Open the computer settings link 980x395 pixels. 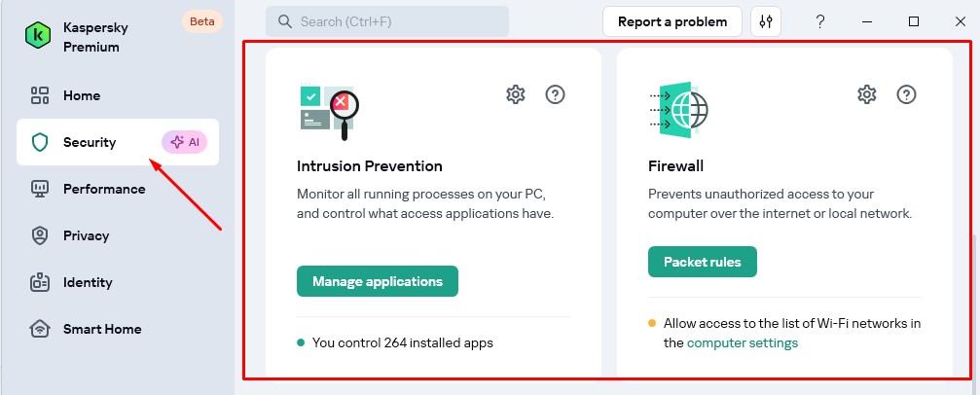(x=743, y=342)
